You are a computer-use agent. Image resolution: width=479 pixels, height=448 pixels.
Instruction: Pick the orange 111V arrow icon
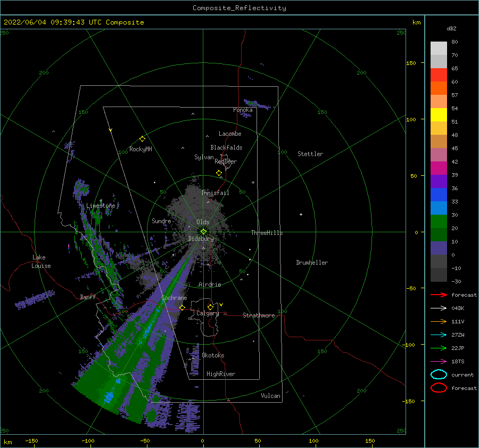(x=439, y=321)
